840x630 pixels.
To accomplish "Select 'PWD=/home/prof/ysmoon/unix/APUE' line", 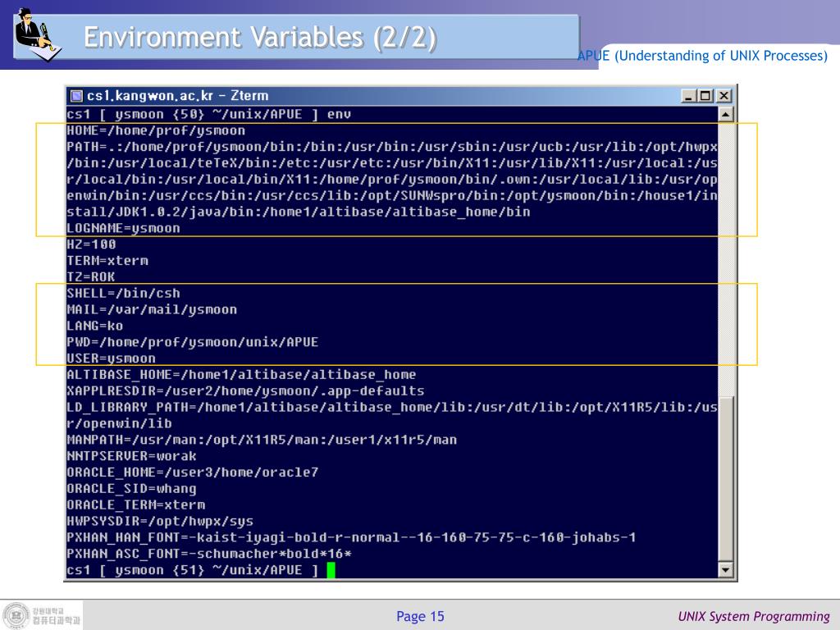I will pyautogui.click(x=192, y=342).
